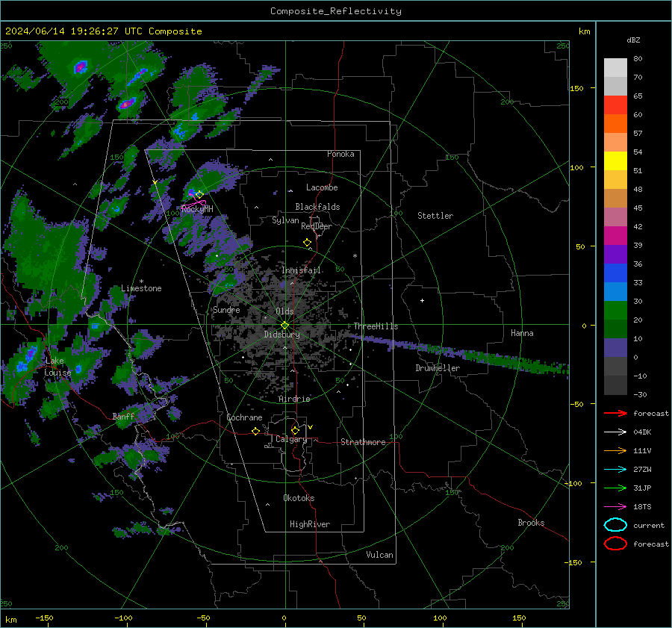Viewport: 672px width, 628px height.
Task: Click the magenta 39 dBZ color swatch
Action: click(615, 236)
